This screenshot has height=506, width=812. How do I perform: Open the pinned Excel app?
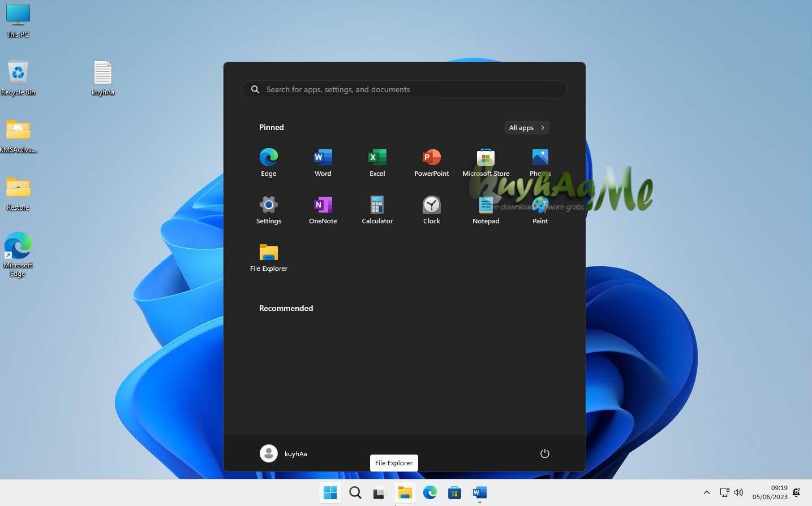coord(377,162)
